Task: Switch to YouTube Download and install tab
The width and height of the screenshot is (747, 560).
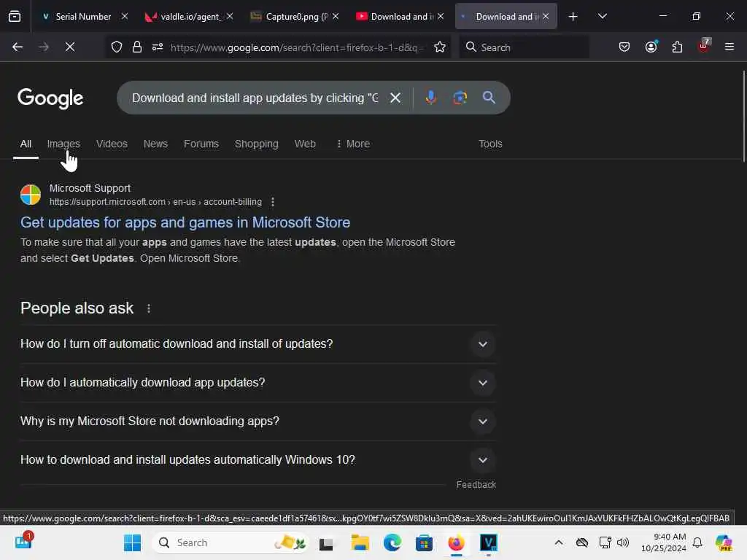Action: pos(399,17)
